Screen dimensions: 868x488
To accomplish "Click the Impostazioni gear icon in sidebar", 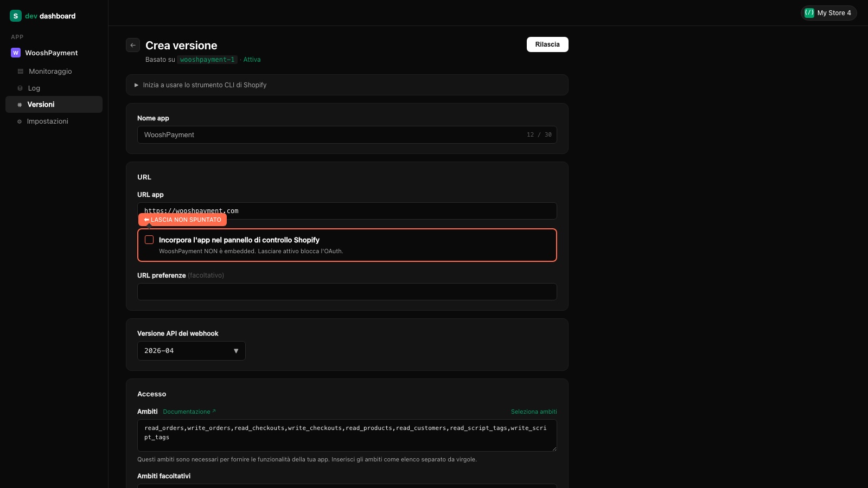I will tap(20, 121).
